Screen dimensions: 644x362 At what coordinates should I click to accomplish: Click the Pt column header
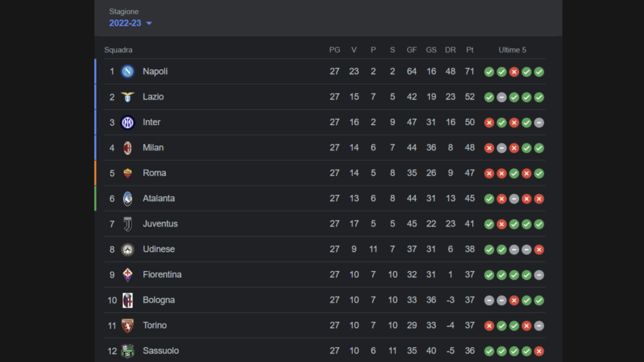(x=470, y=50)
